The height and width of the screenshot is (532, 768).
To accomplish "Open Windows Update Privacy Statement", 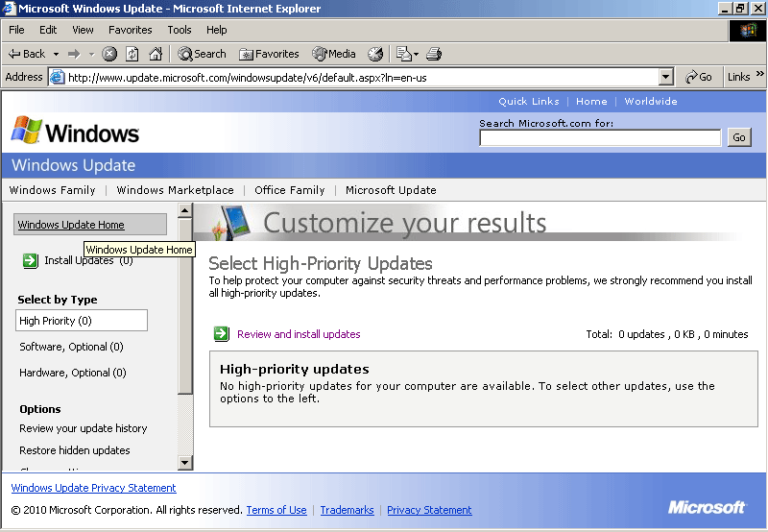I will 93,488.
